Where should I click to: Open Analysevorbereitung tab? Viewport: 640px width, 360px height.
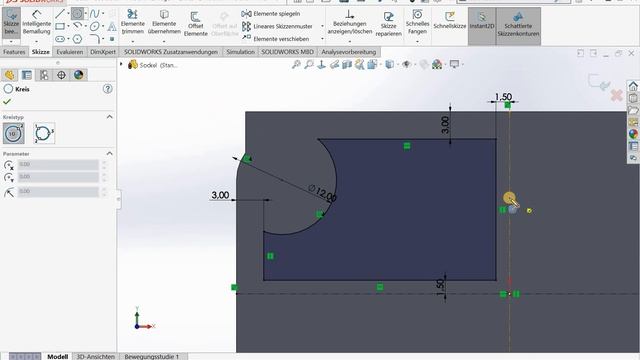click(x=349, y=52)
